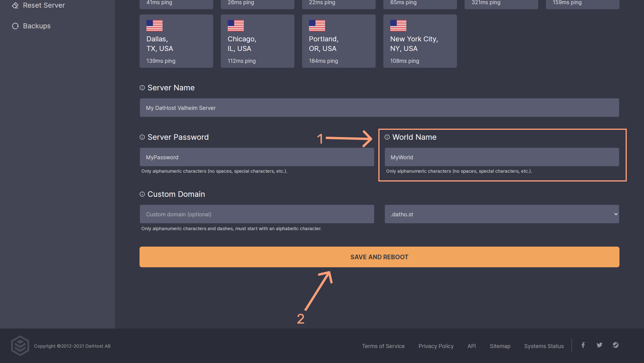Select the Chicago, IL server location
The height and width of the screenshot is (363, 644).
pyautogui.click(x=258, y=41)
